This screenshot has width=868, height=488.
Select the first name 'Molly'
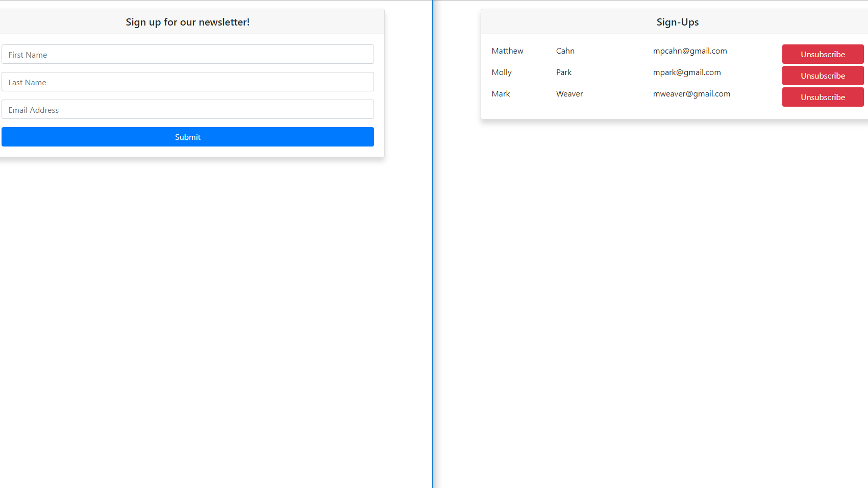click(x=502, y=72)
